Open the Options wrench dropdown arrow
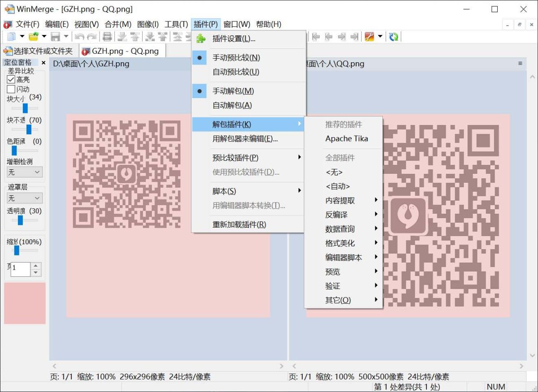The height and width of the screenshot is (392, 538). (380, 37)
